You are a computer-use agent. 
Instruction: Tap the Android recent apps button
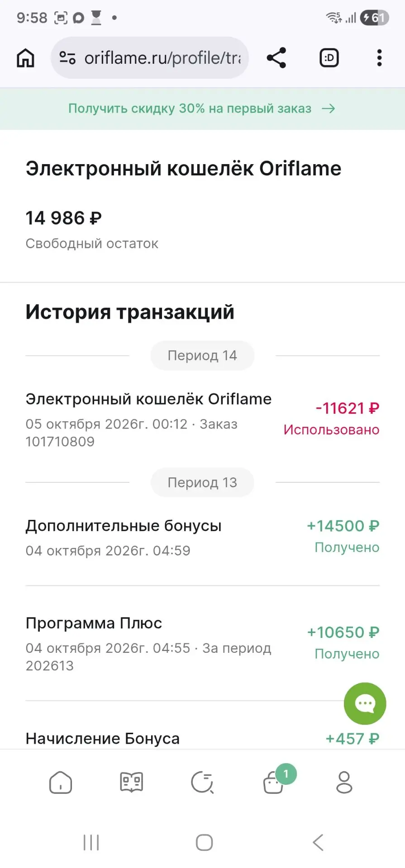91,843
